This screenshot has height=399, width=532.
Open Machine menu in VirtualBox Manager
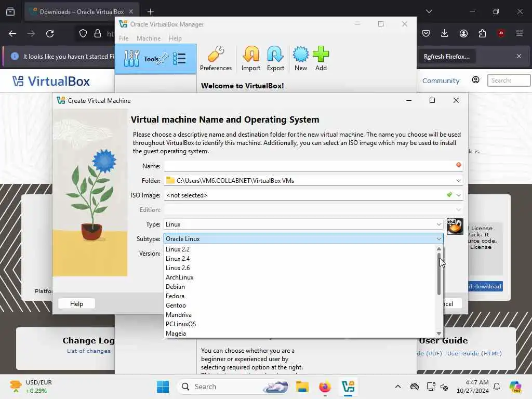[149, 38]
